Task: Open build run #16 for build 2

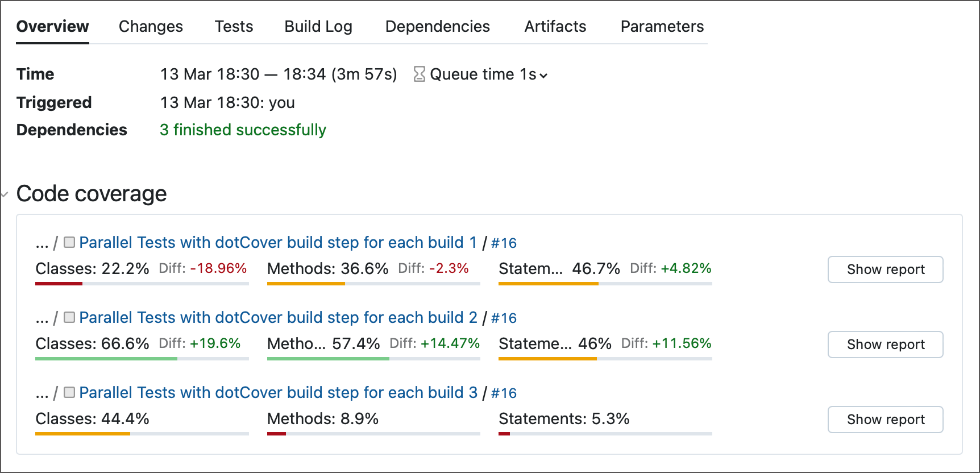Action: 504,318
